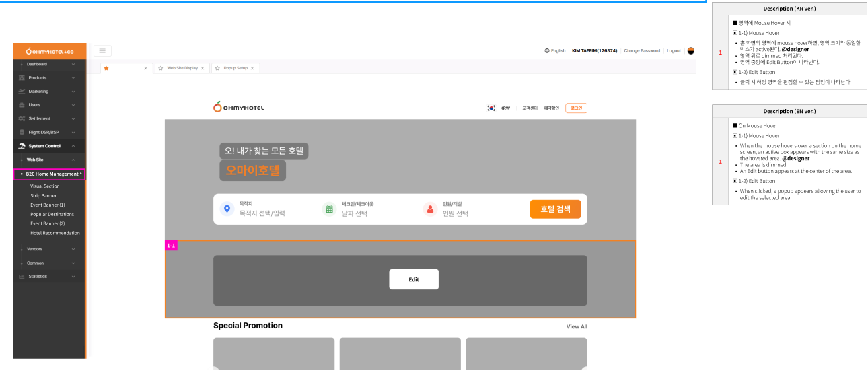
Task: Click the 인원 선택 guests selection field
Action: 456,213
